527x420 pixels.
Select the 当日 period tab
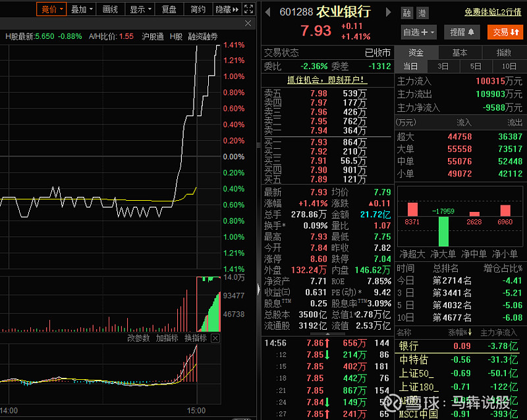click(x=410, y=66)
